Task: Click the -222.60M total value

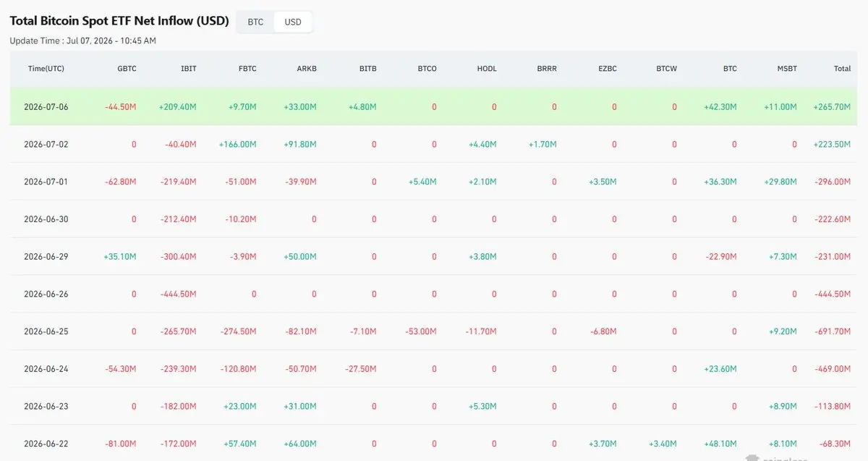Action: (833, 219)
